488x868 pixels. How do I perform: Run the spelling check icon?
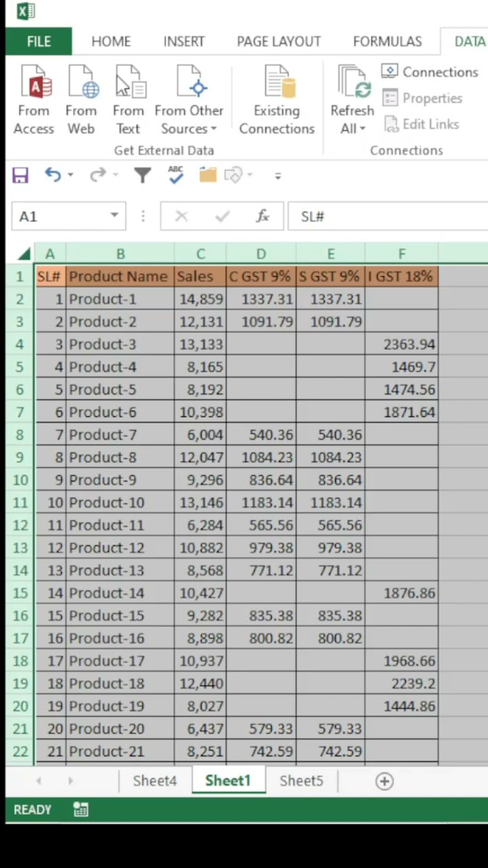(176, 175)
